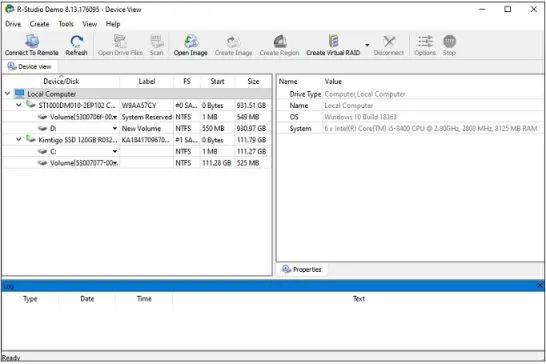Open dropdown on Volume{5300706f row

pos(116,117)
